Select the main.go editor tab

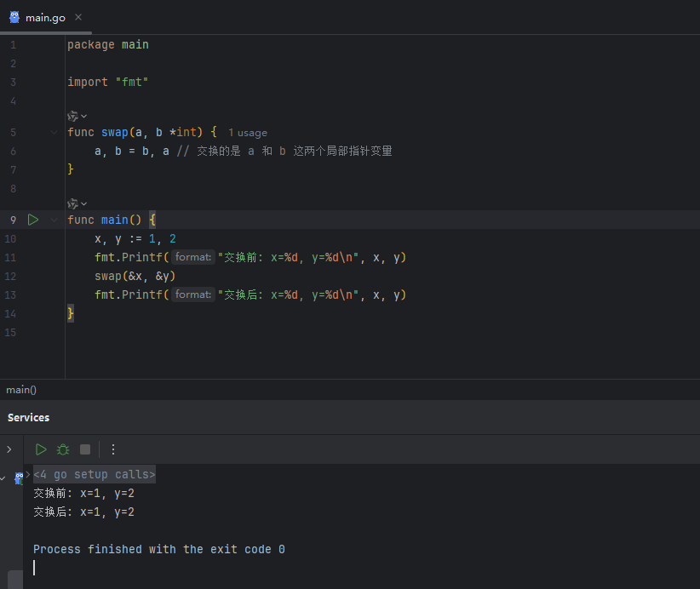point(45,18)
